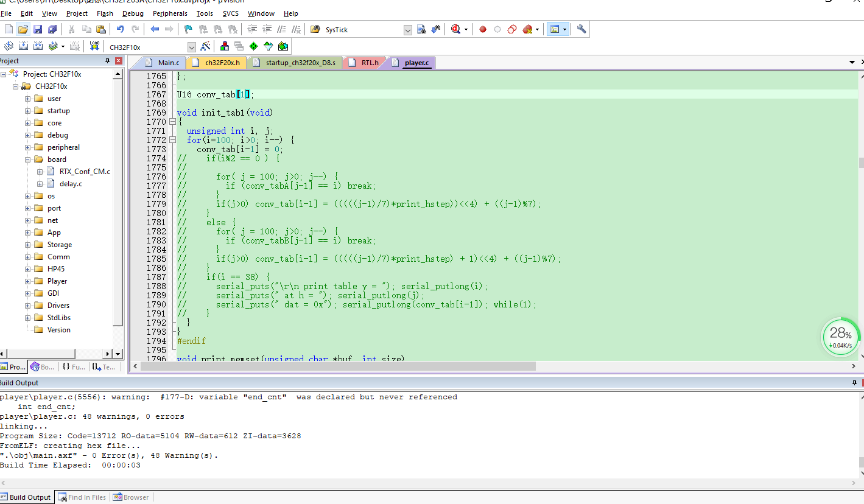Open the CH32F10x target dropdown

(x=192, y=47)
